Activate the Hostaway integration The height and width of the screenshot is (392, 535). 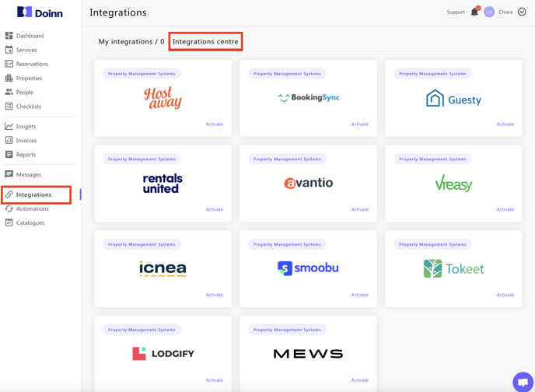pos(215,124)
